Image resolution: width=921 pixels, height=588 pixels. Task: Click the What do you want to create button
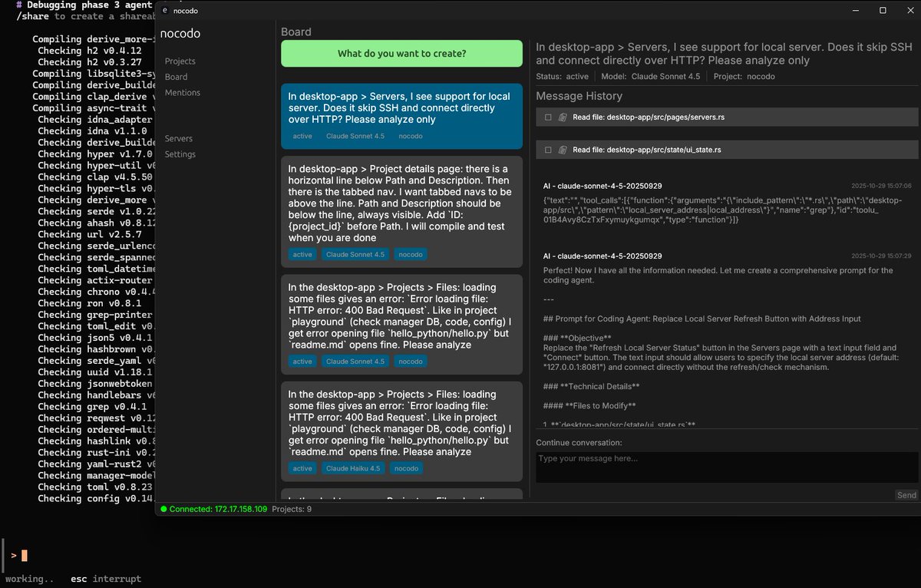coord(401,54)
